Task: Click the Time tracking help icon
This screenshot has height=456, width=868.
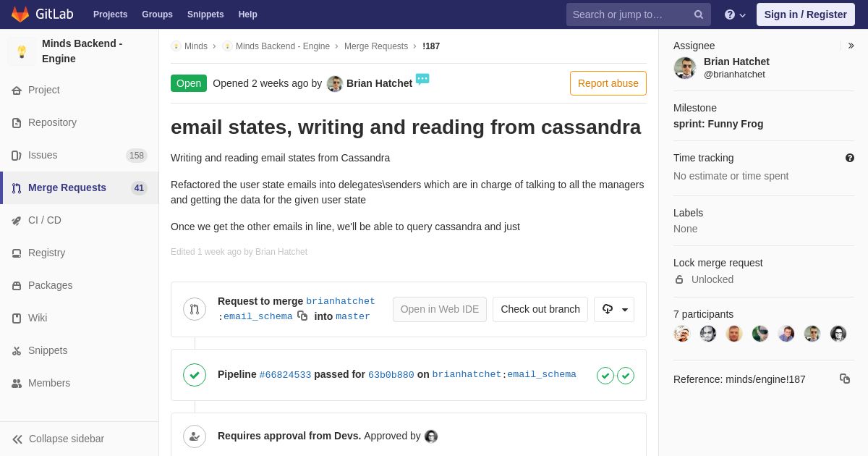Action: (x=850, y=158)
